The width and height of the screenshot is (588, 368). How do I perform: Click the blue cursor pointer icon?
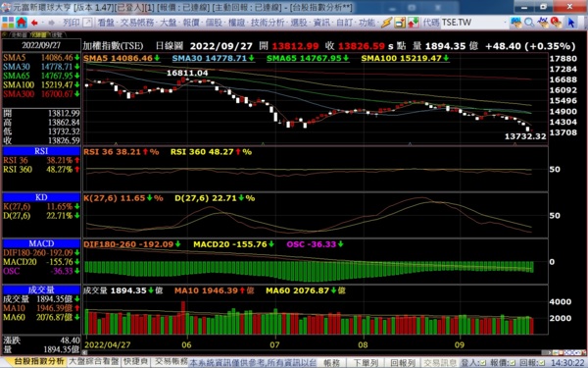[x=570, y=23]
